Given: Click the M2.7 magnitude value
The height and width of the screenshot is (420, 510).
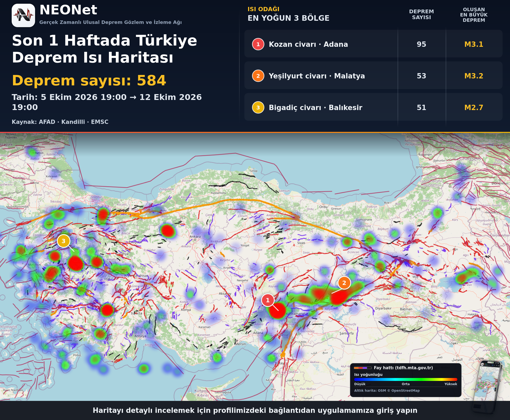Looking at the screenshot, I should 474,107.
